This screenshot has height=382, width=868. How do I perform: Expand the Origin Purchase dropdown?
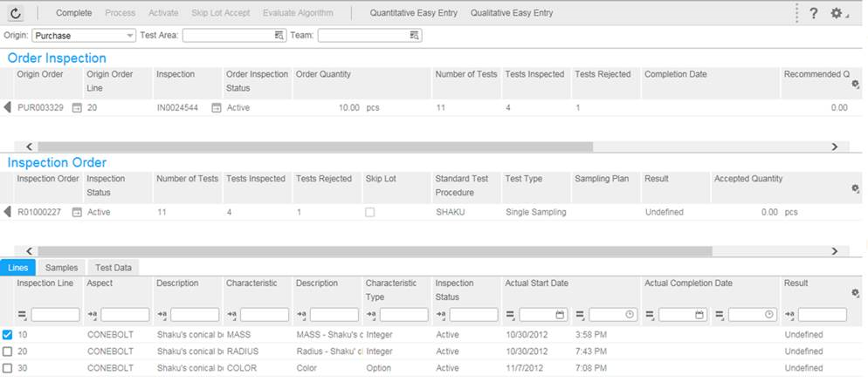[129, 36]
